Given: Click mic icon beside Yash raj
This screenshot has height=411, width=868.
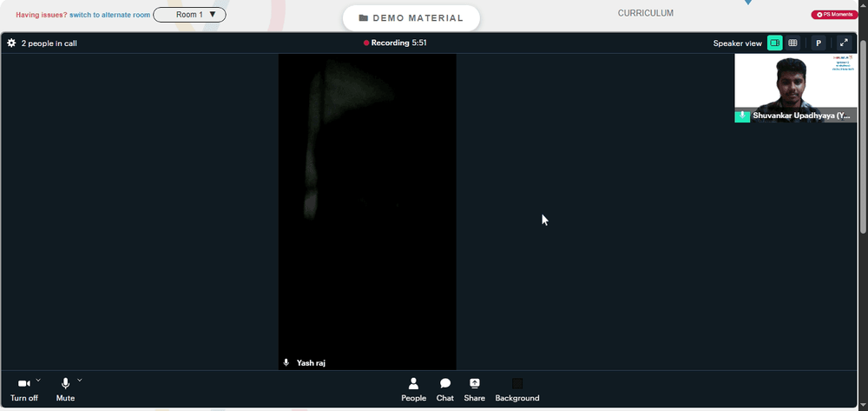Looking at the screenshot, I should (x=286, y=363).
